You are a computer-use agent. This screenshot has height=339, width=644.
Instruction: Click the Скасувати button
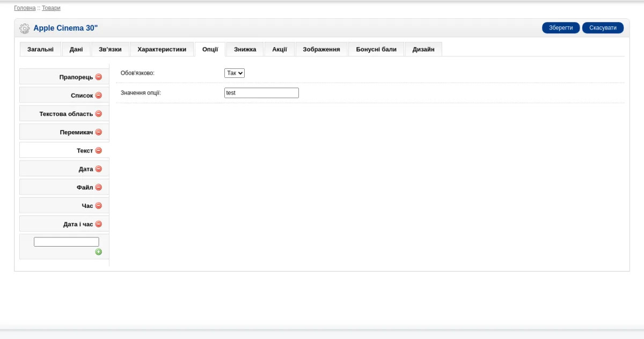603,28
